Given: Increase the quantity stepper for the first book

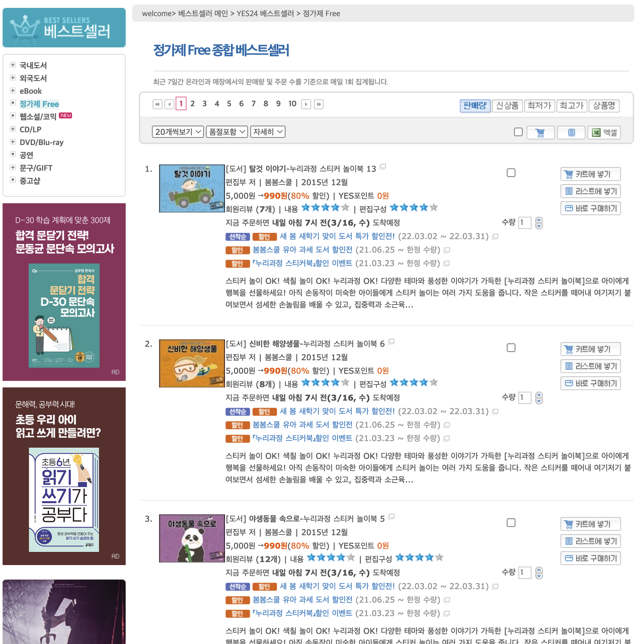Looking at the screenshot, I should click(x=539, y=220).
